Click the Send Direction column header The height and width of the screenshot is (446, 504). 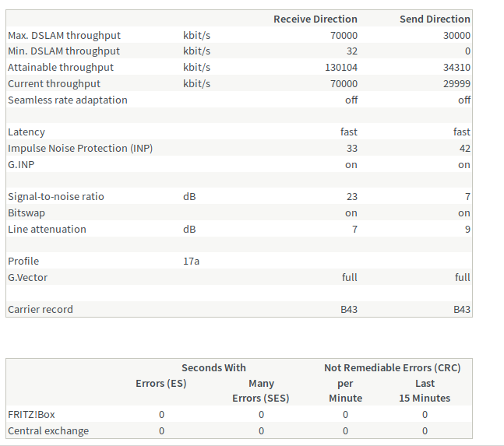435,19
